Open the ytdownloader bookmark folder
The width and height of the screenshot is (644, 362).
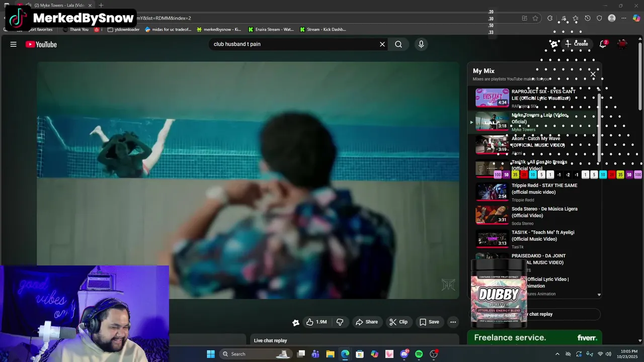click(x=124, y=29)
